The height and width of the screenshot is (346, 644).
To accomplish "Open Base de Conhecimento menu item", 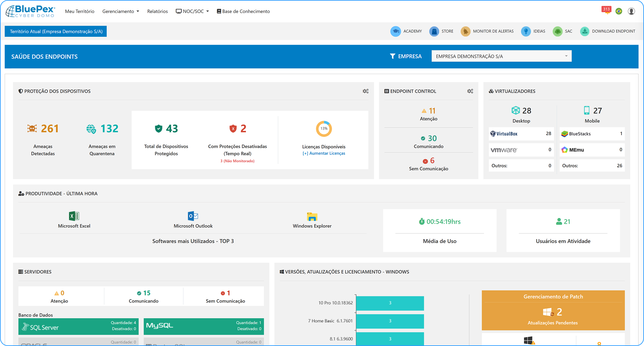I will coord(243,11).
